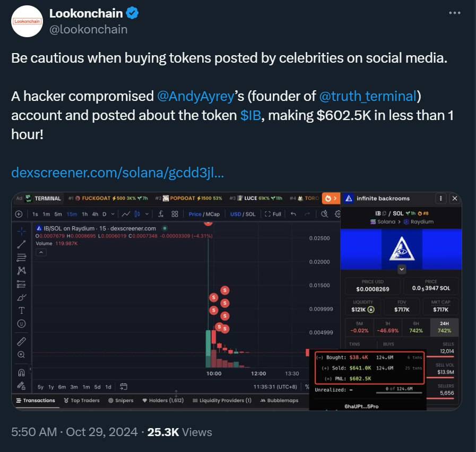The image size is (476, 452).
Task: Open the timeframe dropdown arrow after D
Action: pos(112,214)
